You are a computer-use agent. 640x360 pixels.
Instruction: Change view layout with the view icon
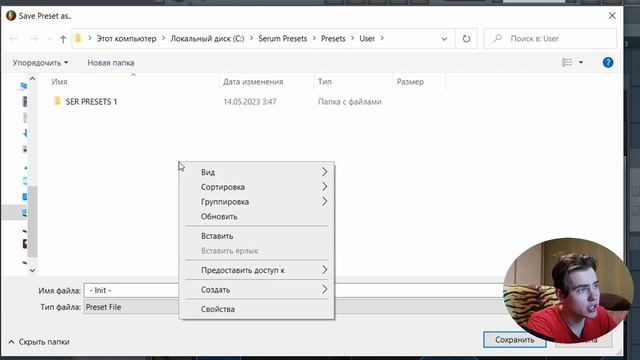pos(567,62)
